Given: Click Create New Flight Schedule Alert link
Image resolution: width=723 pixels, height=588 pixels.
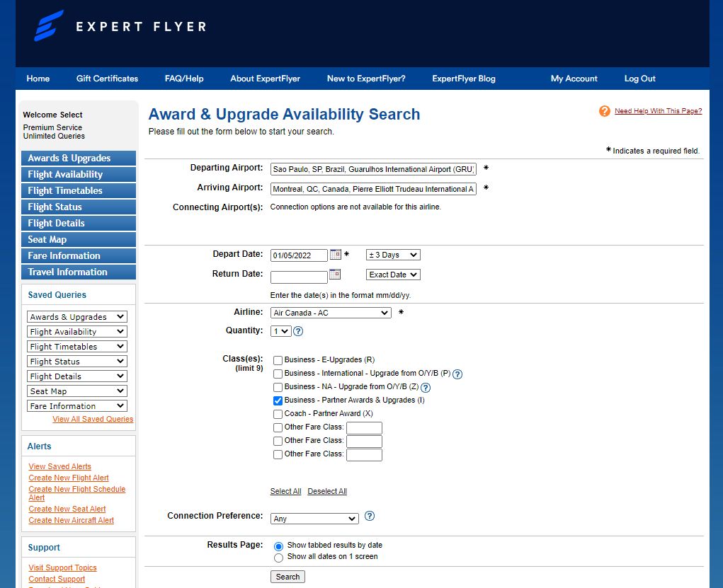Looking at the screenshot, I should tap(77, 493).
